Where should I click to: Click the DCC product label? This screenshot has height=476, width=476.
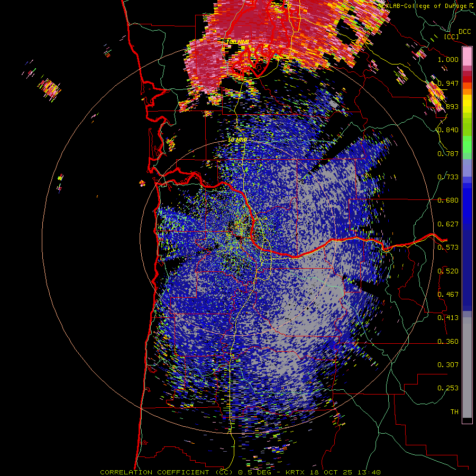[464, 32]
